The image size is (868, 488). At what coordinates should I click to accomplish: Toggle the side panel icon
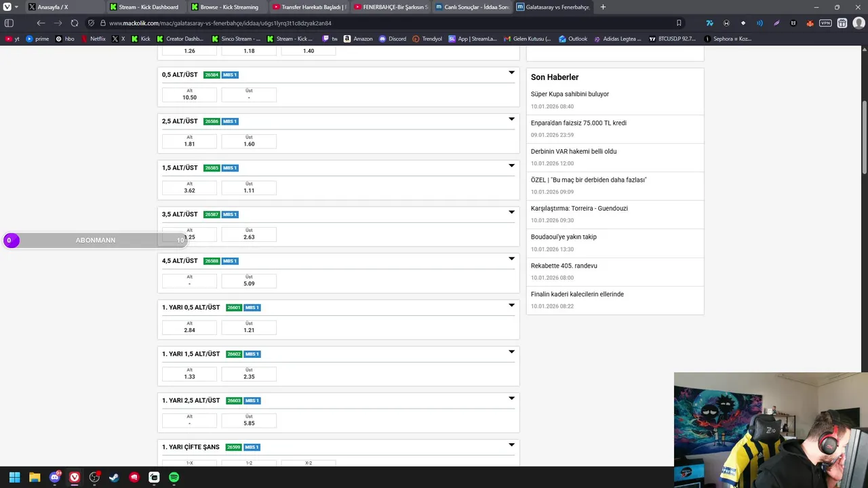[x=9, y=23]
